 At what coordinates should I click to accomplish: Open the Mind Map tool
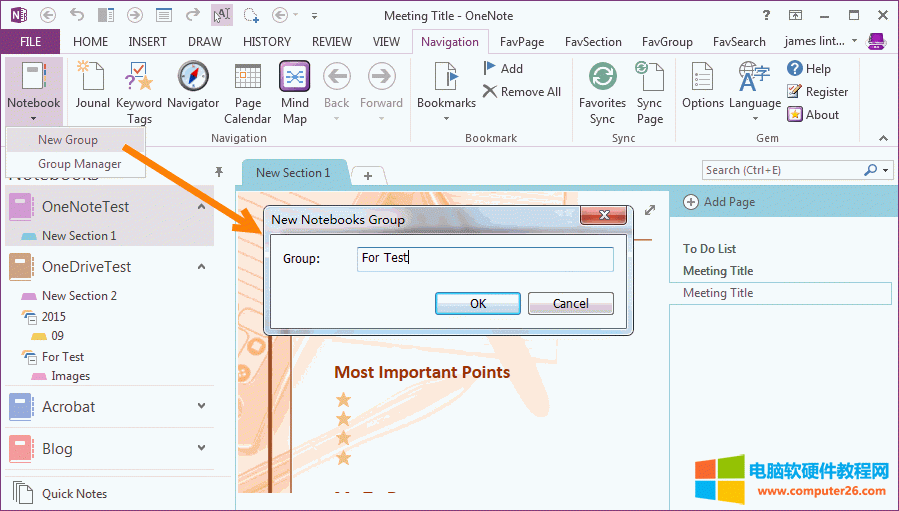[x=295, y=92]
